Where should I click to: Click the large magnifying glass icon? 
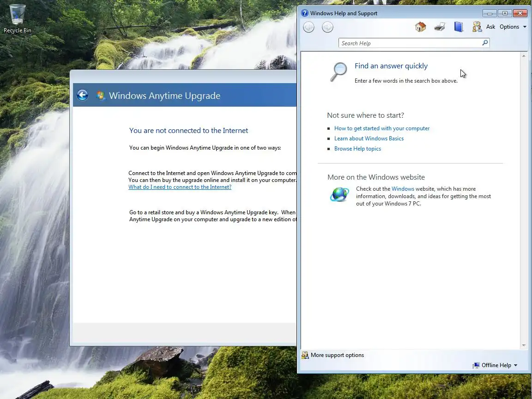339,72
